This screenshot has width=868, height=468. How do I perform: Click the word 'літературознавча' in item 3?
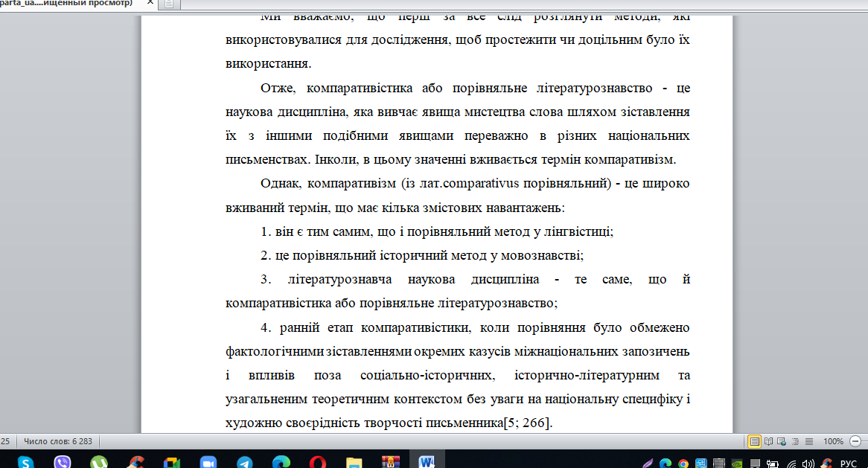point(340,279)
